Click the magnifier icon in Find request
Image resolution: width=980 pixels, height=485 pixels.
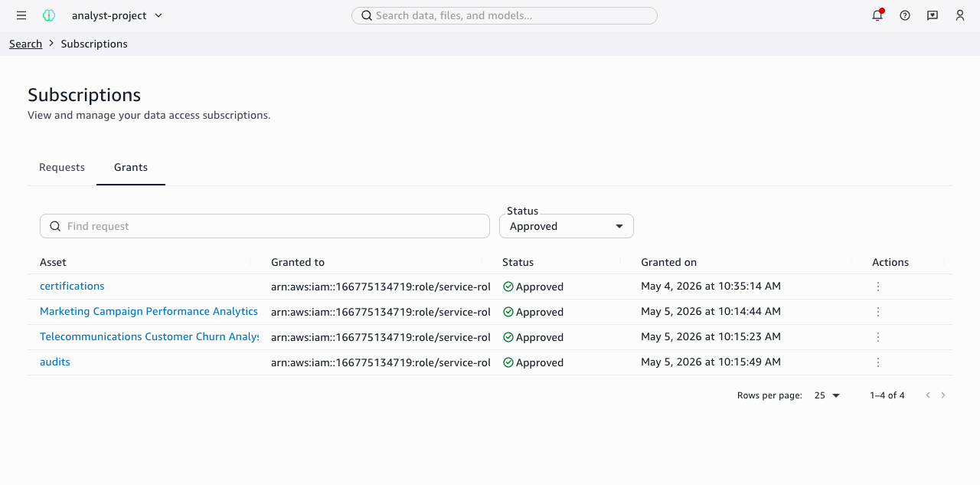[x=55, y=226]
